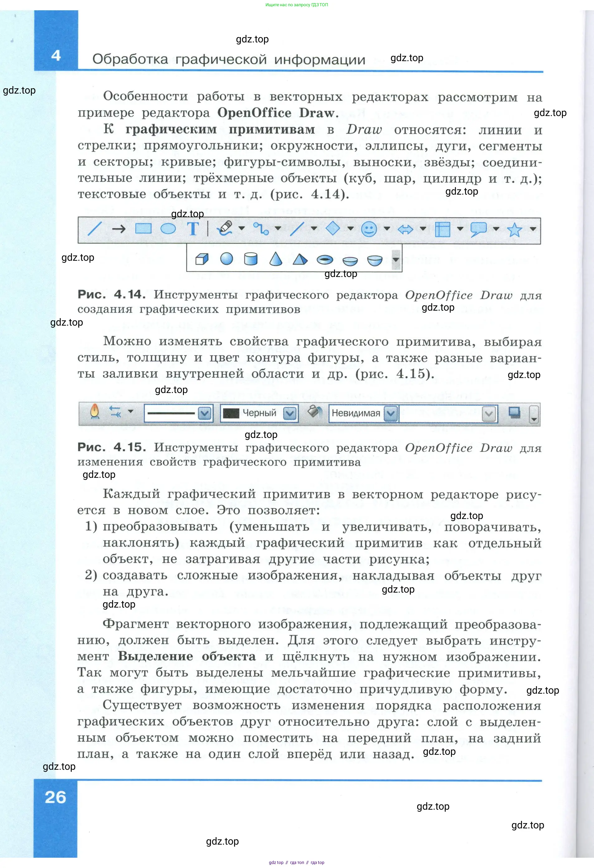The width and height of the screenshot is (594, 868).
Task: Open the Curve tool dropdown arrow
Action: coord(242,228)
